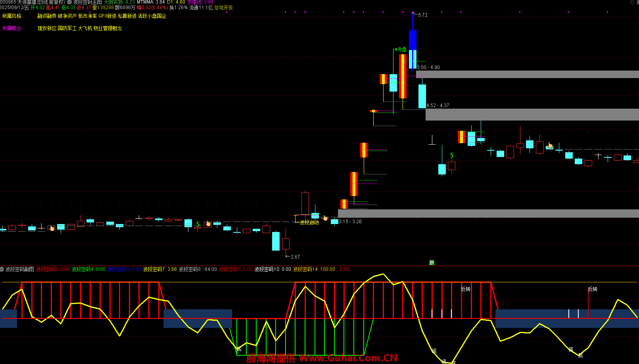Open the 活跃小盘国企 style tag
This screenshot has height=364, width=639.
pyautogui.click(x=152, y=16)
